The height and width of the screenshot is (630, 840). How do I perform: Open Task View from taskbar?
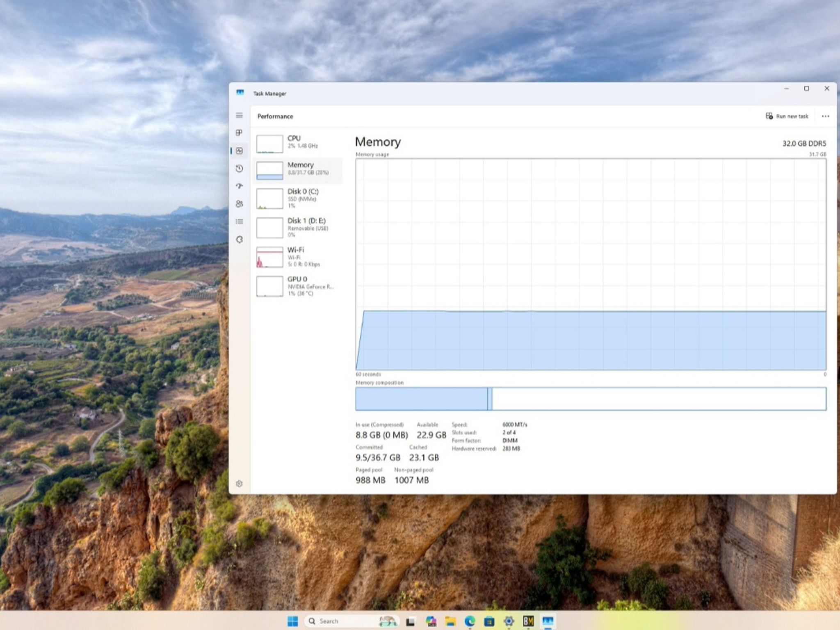tap(410, 621)
